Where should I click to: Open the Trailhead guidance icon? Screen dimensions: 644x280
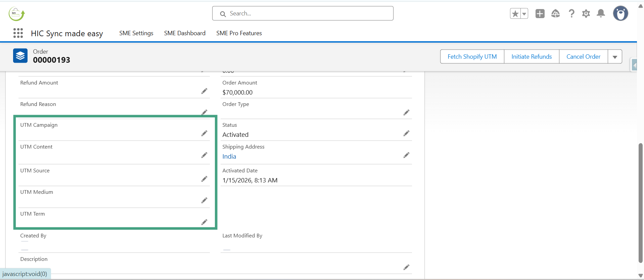[x=555, y=14]
